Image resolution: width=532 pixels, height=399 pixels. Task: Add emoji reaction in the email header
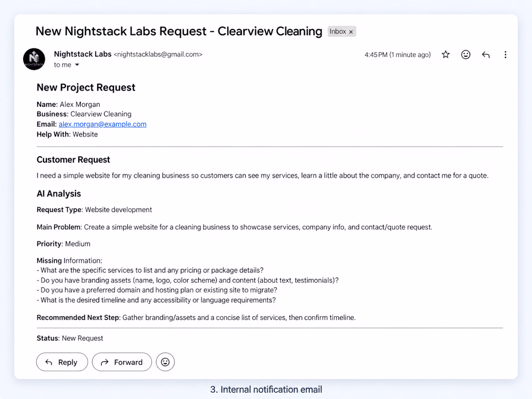pos(465,55)
